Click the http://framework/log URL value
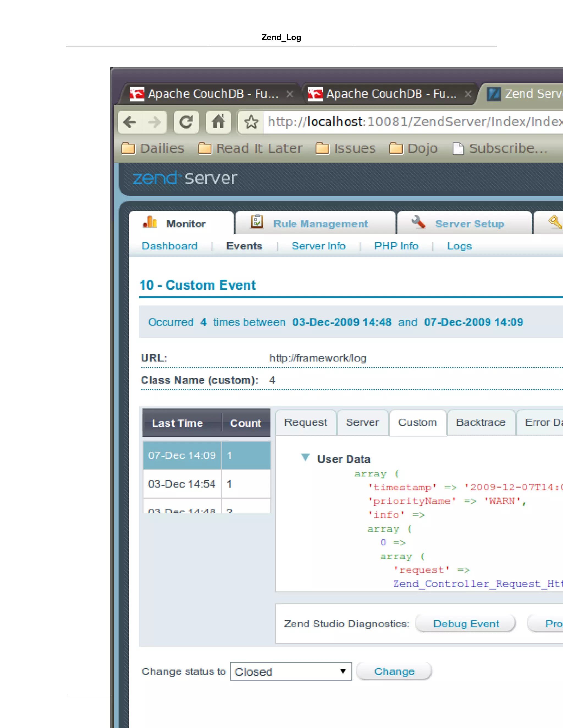Viewport: 563px width, 728px height. point(318,358)
